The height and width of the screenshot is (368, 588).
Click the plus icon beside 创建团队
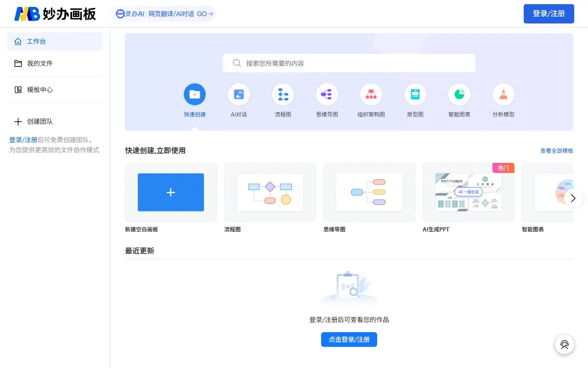(x=17, y=121)
